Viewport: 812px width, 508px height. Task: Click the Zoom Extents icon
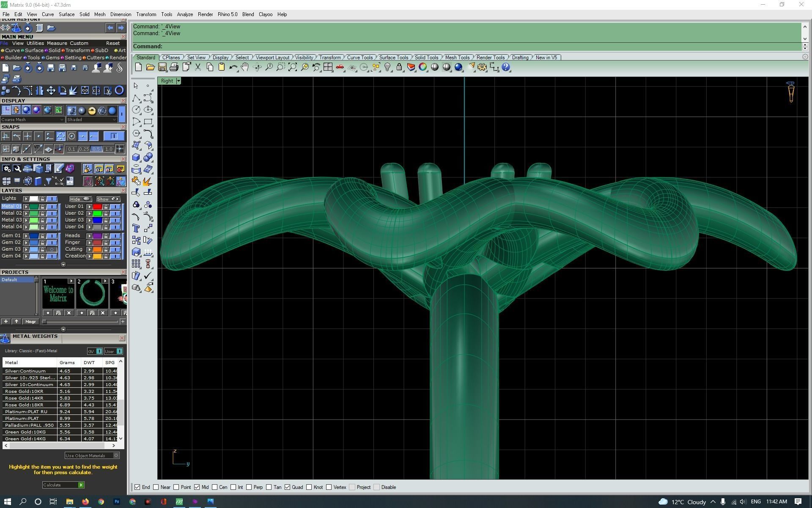point(292,67)
